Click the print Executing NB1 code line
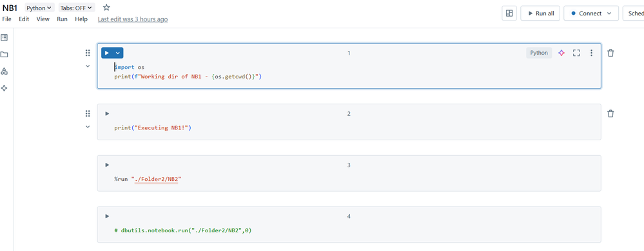The height and width of the screenshot is (251, 644). click(x=153, y=127)
